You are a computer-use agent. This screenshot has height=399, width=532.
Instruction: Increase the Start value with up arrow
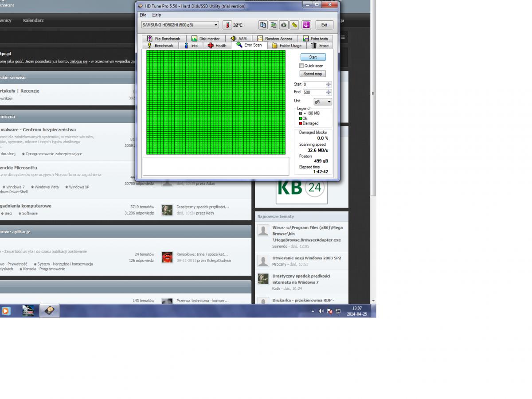pos(329,83)
